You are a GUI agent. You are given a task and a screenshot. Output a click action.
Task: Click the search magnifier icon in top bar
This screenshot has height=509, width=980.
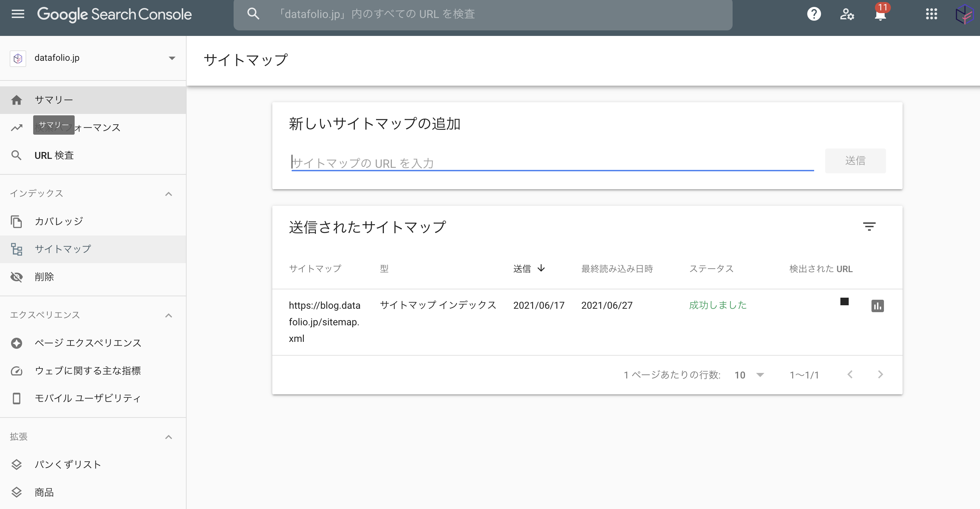[x=253, y=14]
